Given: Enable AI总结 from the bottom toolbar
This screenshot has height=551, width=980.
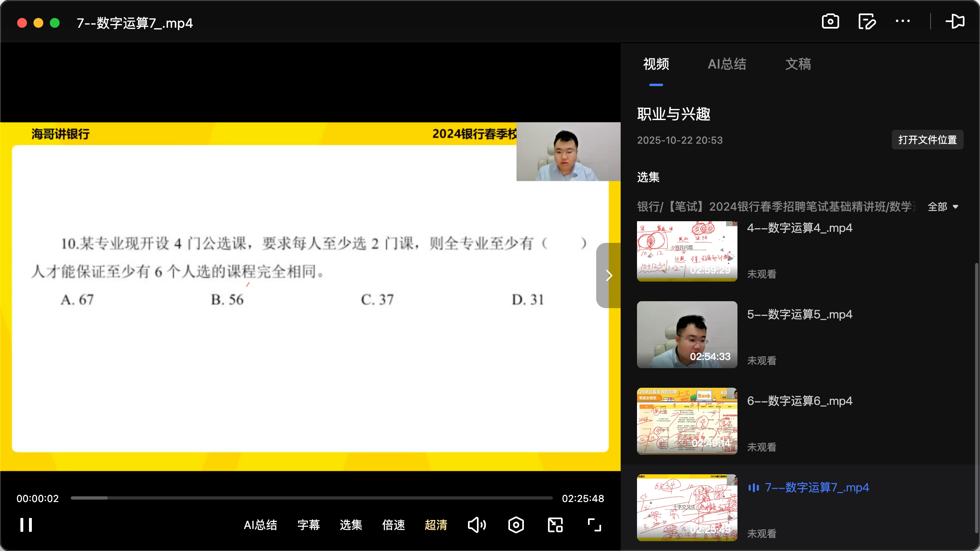Looking at the screenshot, I should pos(260,525).
